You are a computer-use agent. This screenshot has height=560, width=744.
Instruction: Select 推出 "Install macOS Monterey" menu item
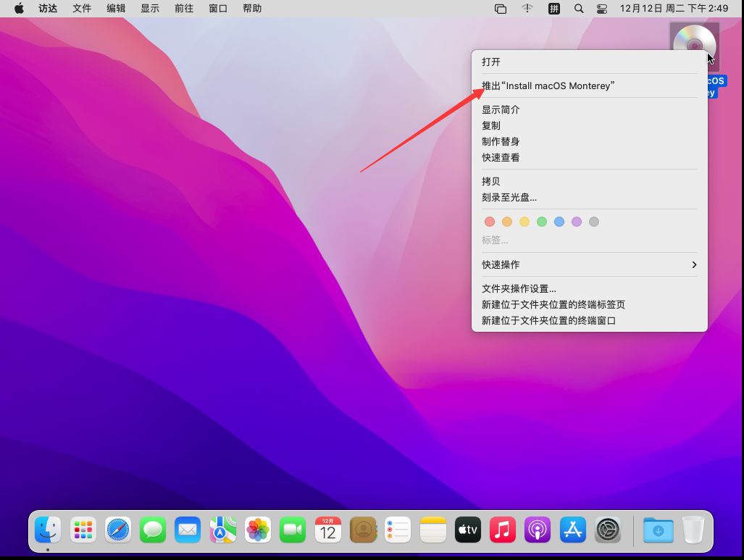[x=548, y=85]
